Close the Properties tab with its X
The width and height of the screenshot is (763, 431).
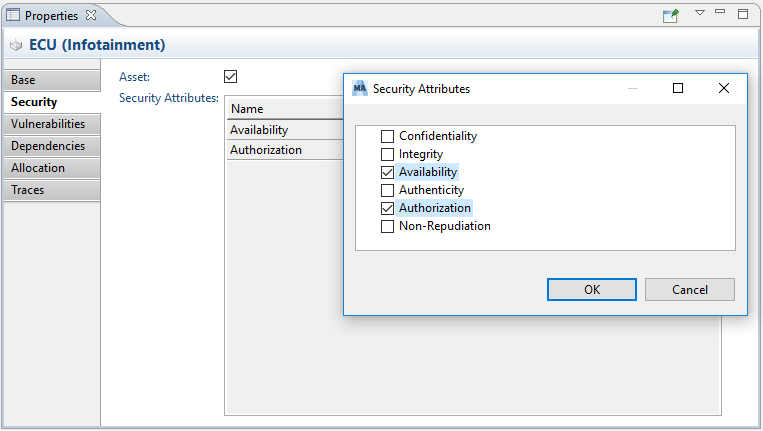coord(92,15)
